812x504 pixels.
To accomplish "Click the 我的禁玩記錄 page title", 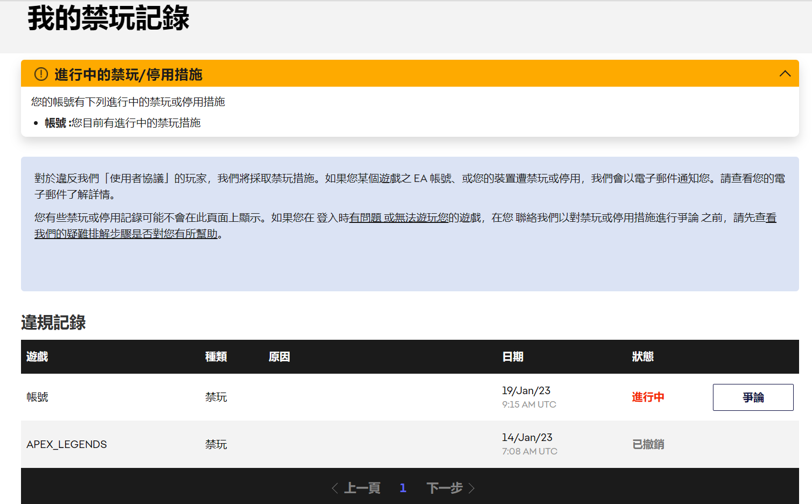I will (x=108, y=18).
